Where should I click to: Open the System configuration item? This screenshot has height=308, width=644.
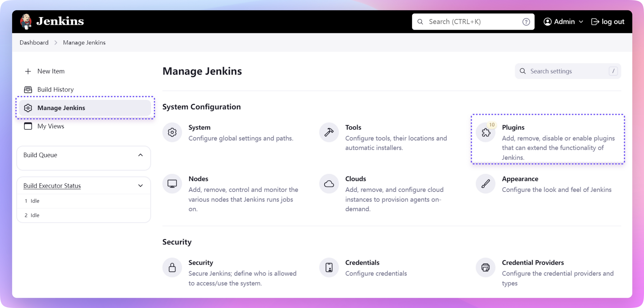[228, 133]
